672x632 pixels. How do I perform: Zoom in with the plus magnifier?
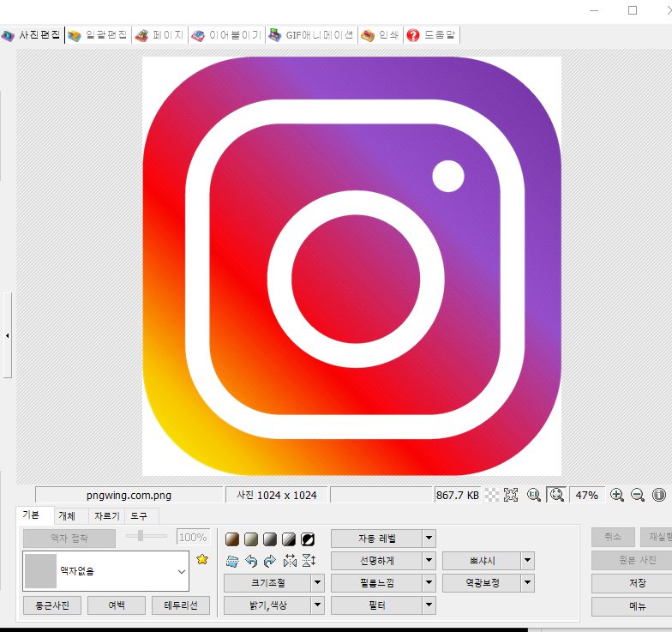click(617, 495)
